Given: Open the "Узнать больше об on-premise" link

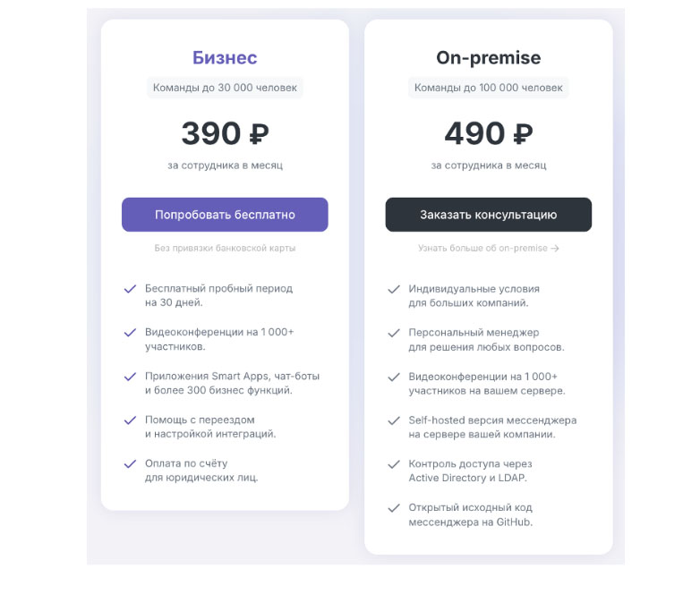Looking at the screenshot, I should pyautogui.click(x=488, y=249).
